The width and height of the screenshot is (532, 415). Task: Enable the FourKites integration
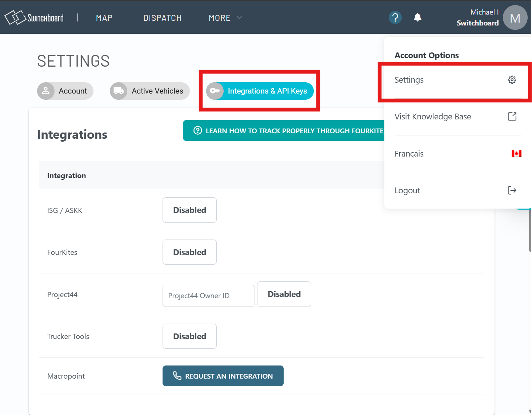[189, 252]
